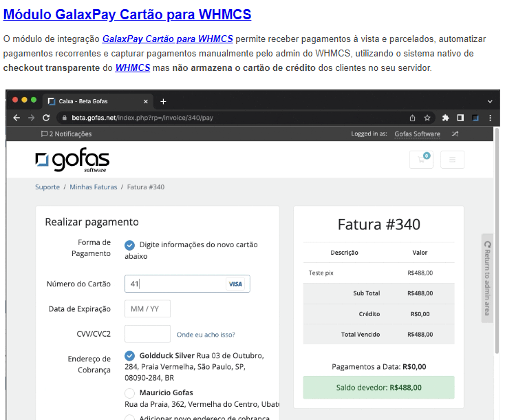
Task: Click the shuffle icon beside Gofas Software
Action: point(455,134)
